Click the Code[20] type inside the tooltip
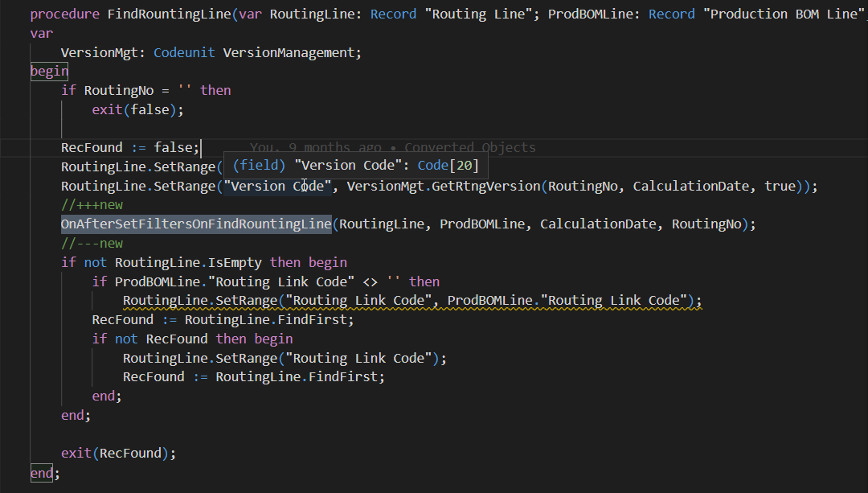 (452, 165)
